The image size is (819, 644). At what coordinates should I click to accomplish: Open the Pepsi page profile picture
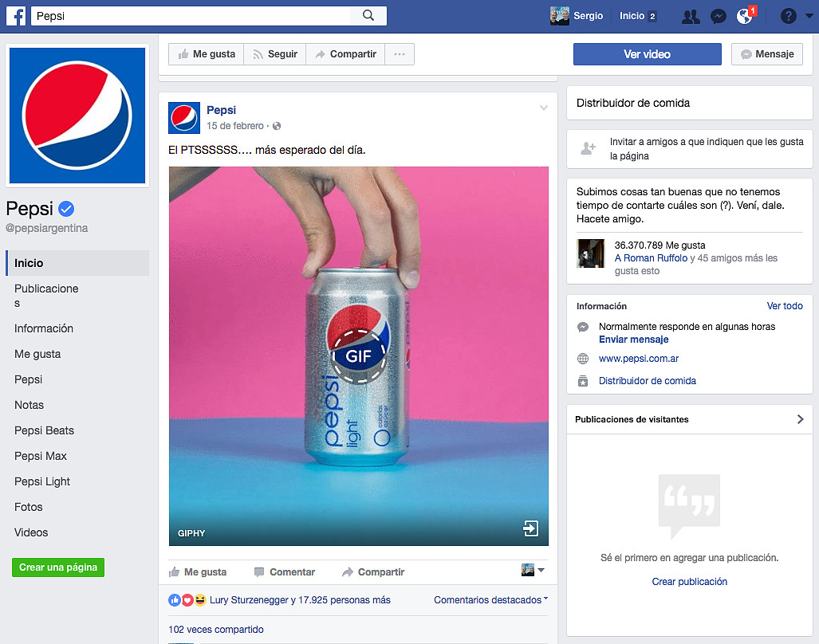click(x=77, y=116)
